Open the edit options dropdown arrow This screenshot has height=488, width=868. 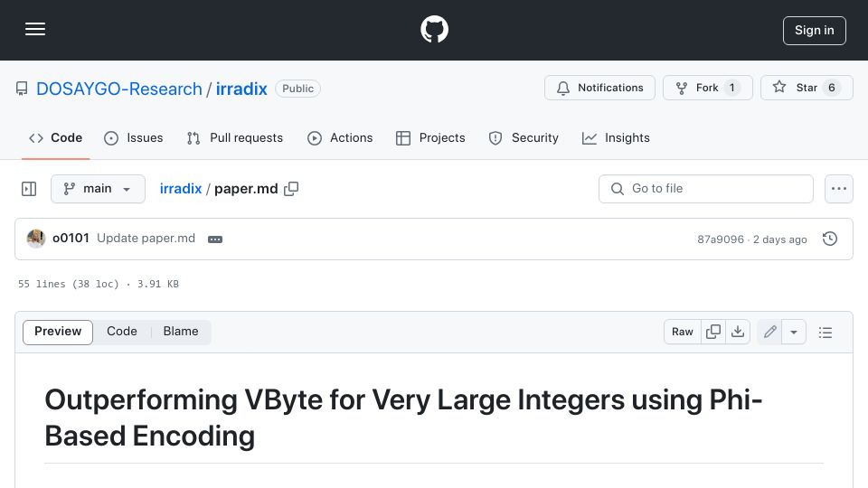[794, 332]
